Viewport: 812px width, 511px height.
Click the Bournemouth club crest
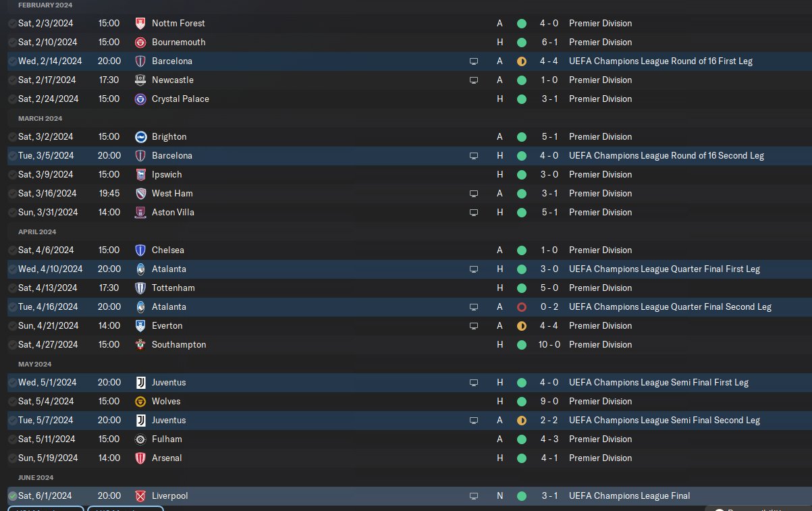tap(140, 42)
